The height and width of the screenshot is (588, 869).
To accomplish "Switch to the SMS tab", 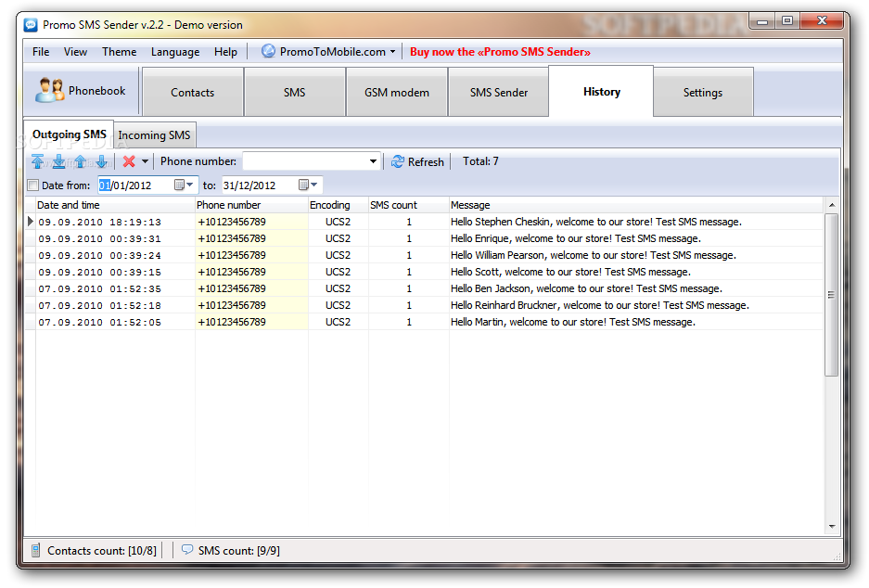I will click(294, 93).
